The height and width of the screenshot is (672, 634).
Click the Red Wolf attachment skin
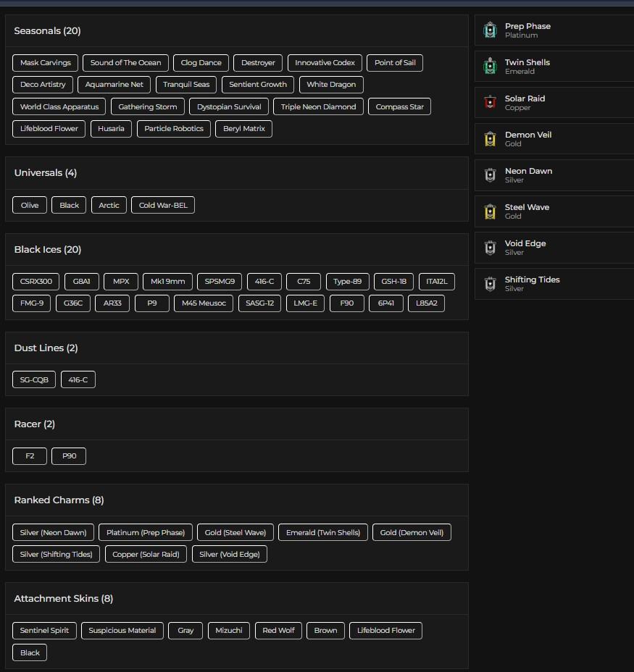click(278, 631)
